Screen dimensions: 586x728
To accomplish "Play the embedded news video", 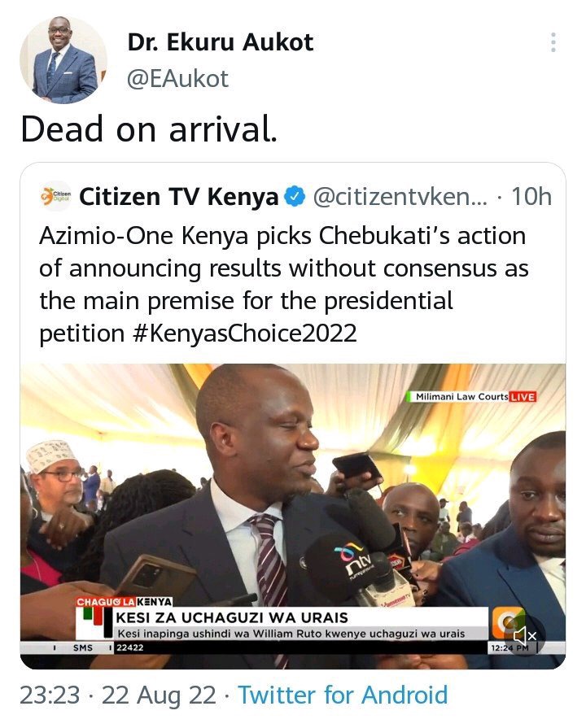I will point(293,517).
